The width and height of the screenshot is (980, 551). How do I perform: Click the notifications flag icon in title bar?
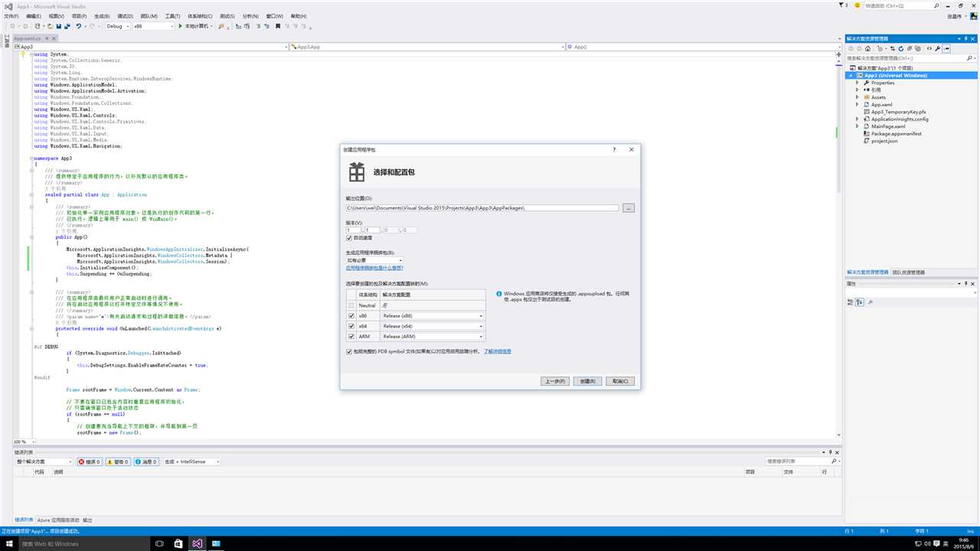coord(841,5)
